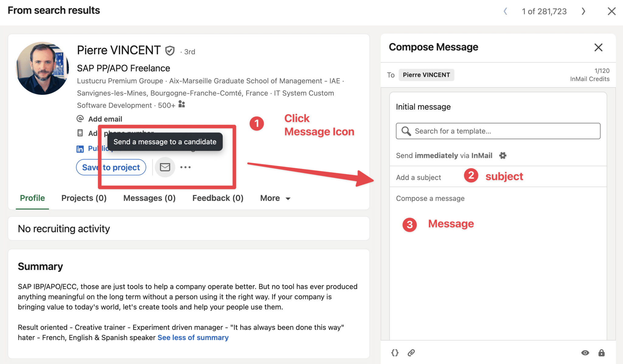
Task: Insert template variables using the curly braces icon
Action: pos(395,353)
